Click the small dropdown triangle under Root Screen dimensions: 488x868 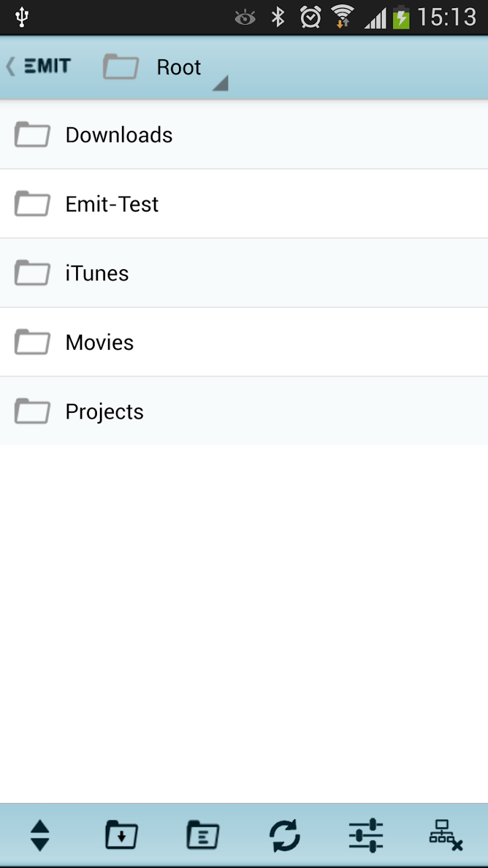click(221, 84)
